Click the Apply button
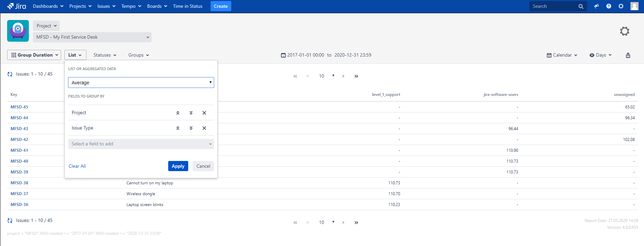 [178, 166]
